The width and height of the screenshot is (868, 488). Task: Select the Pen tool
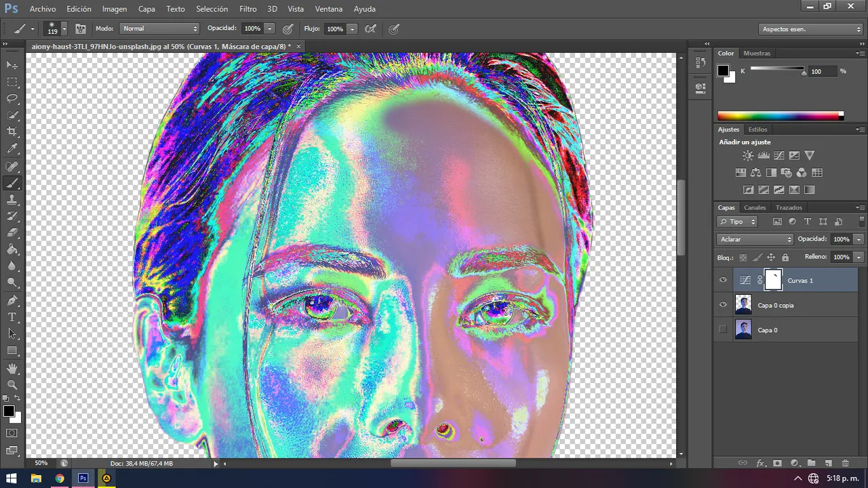(12, 301)
